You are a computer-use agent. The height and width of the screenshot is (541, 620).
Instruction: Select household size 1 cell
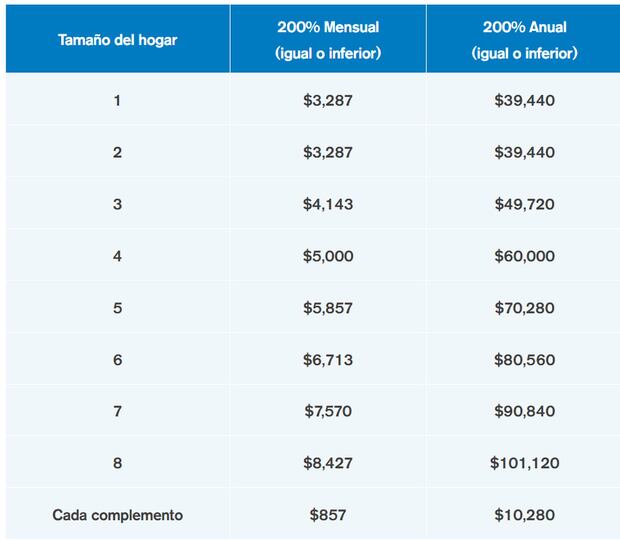[x=117, y=100]
